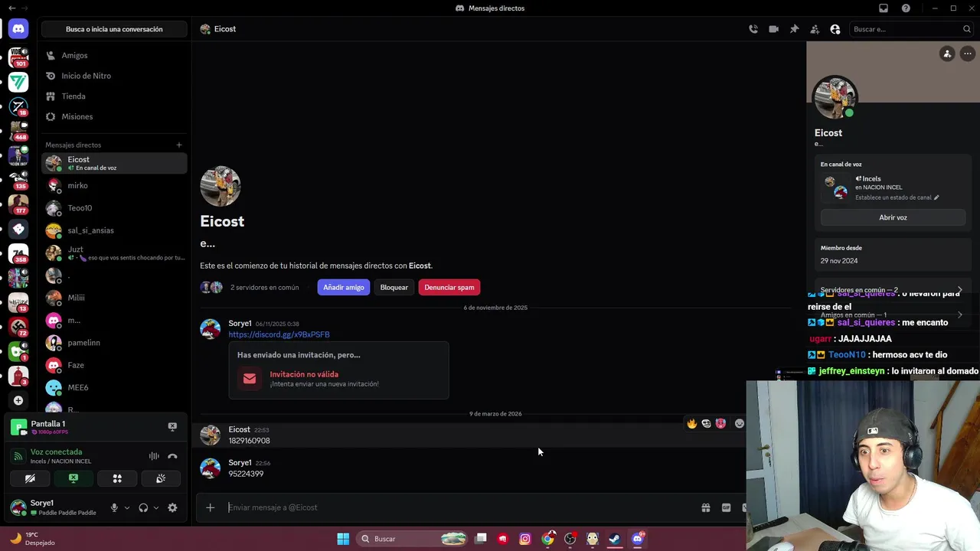This screenshot has height=551, width=980.
Task: Create a new direct message plus icon
Action: (x=179, y=145)
